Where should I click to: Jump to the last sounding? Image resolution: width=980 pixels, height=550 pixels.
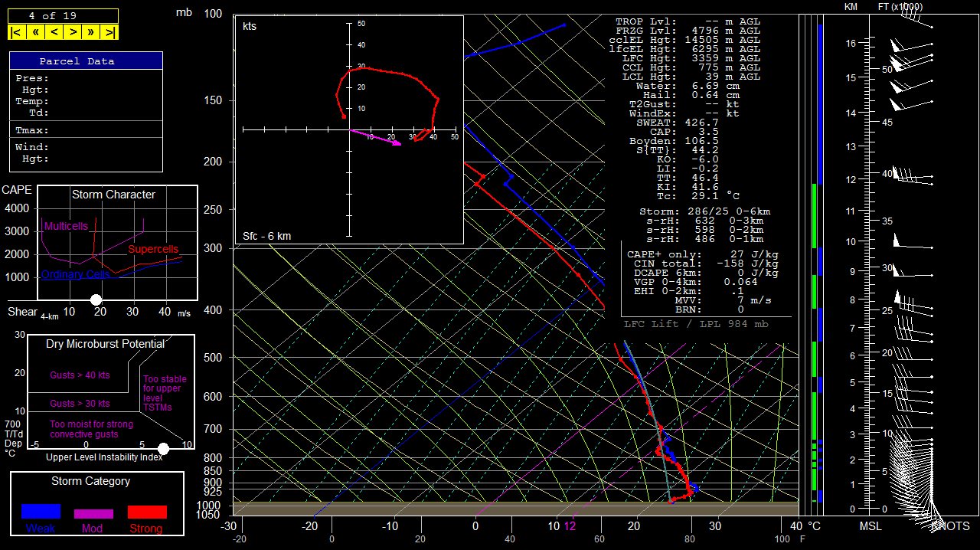(110, 32)
